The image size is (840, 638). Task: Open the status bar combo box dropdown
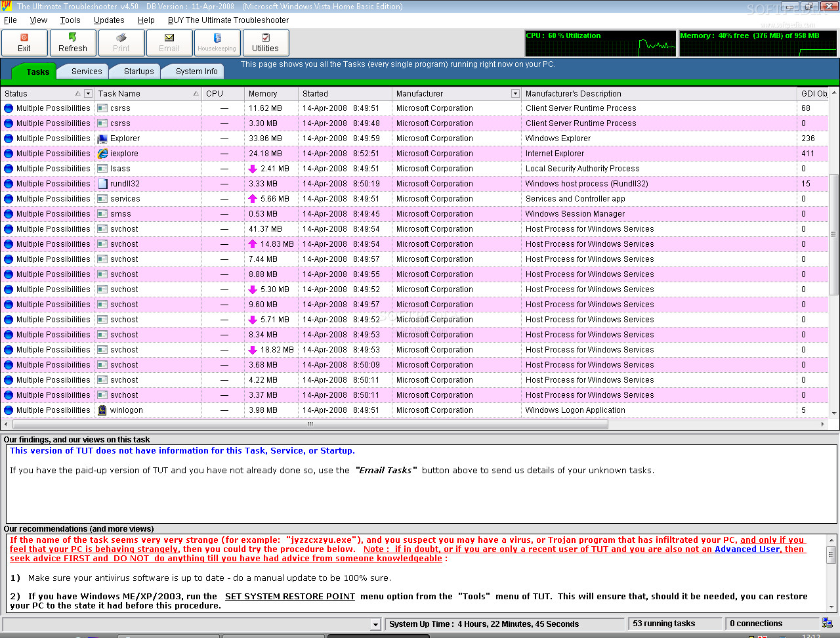(x=375, y=624)
